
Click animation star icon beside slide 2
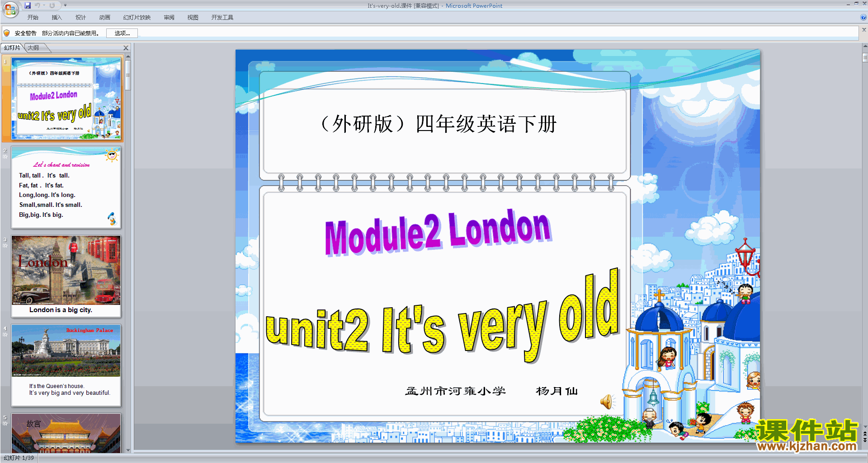5,157
